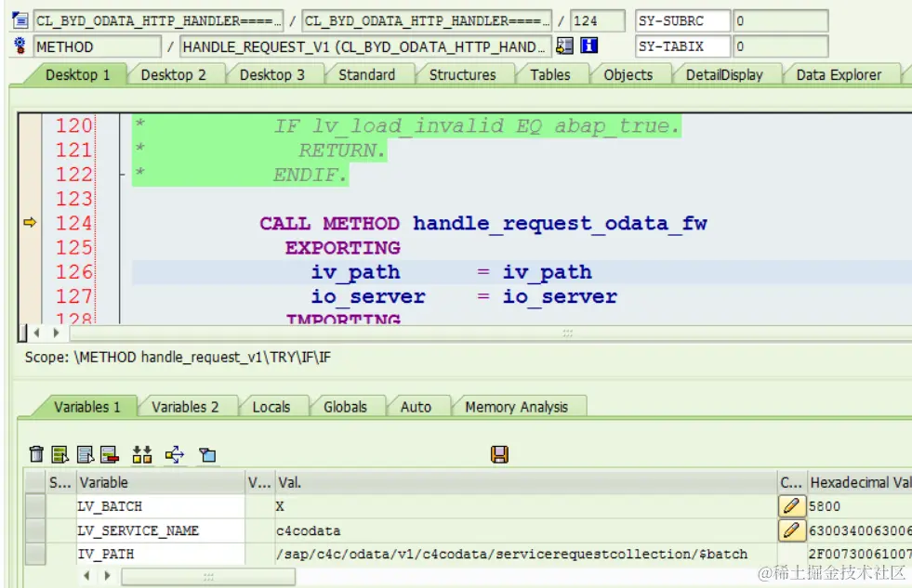The height and width of the screenshot is (588, 912).
Task: Click the LV_SERVICE_NAME variable name cell
Action: [x=161, y=529]
